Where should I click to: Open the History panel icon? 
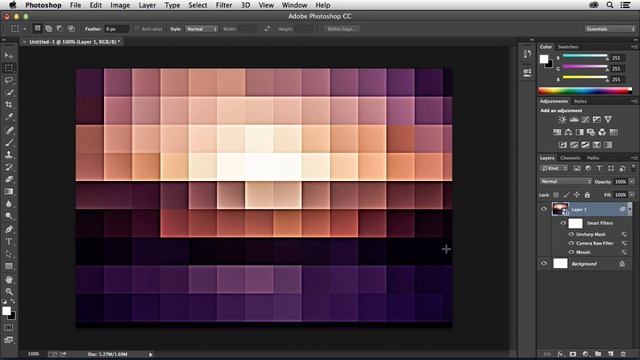(527, 54)
